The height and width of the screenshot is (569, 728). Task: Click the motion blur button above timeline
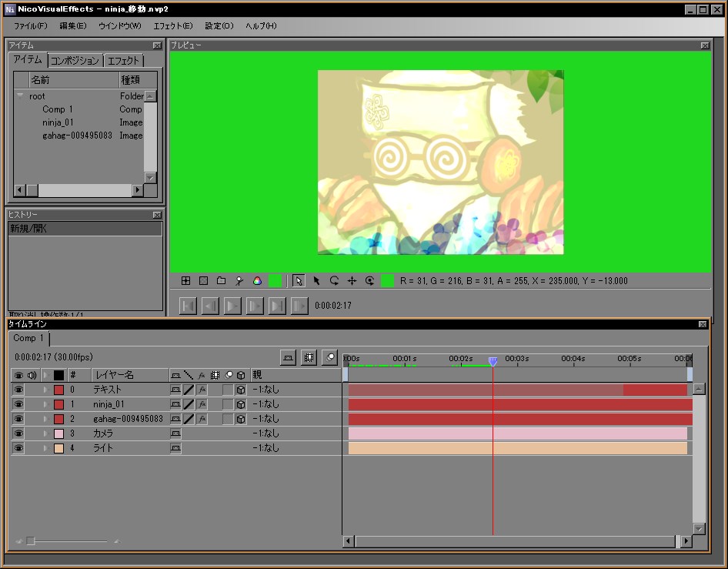click(x=329, y=357)
